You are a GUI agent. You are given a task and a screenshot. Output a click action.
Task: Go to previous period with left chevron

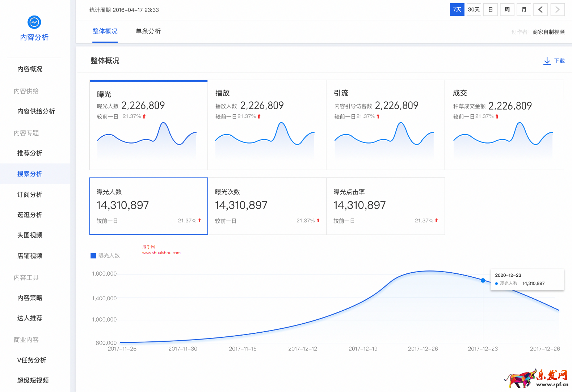(x=541, y=10)
